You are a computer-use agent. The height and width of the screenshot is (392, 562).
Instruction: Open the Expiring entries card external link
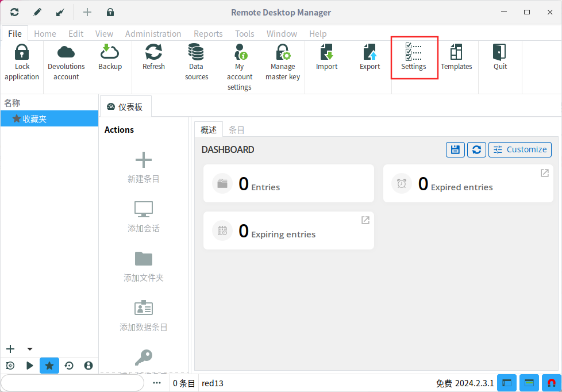click(365, 220)
